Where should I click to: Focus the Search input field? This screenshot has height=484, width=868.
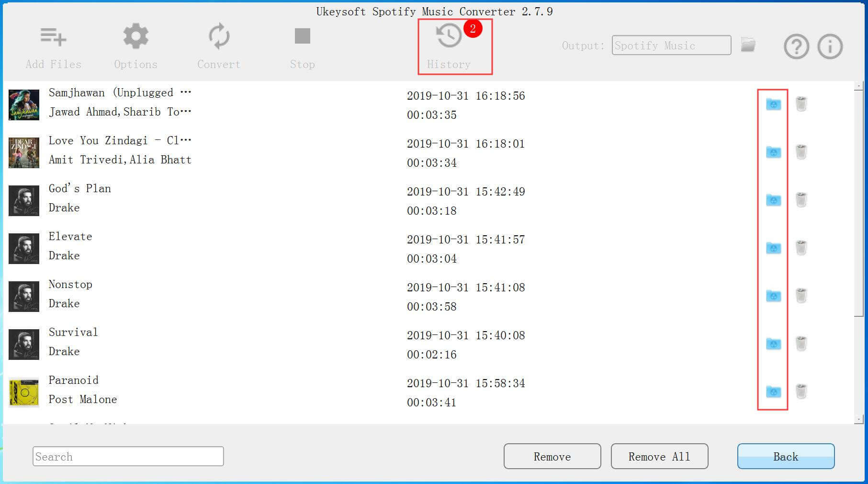(128, 456)
